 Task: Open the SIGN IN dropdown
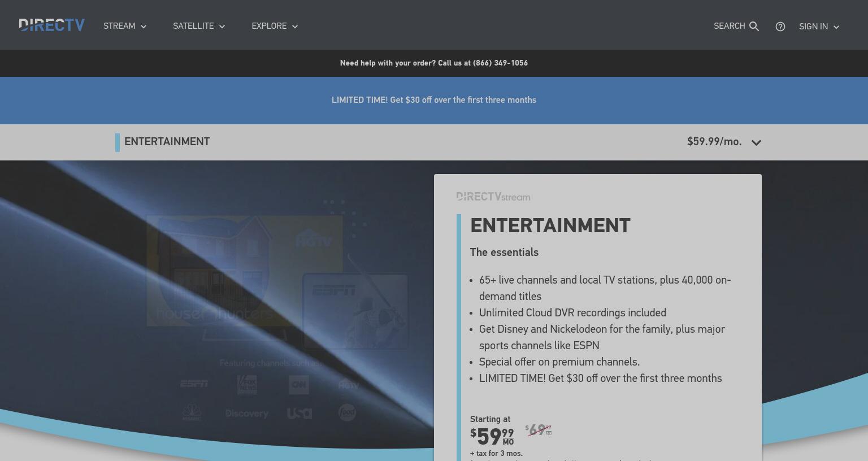(819, 27)
